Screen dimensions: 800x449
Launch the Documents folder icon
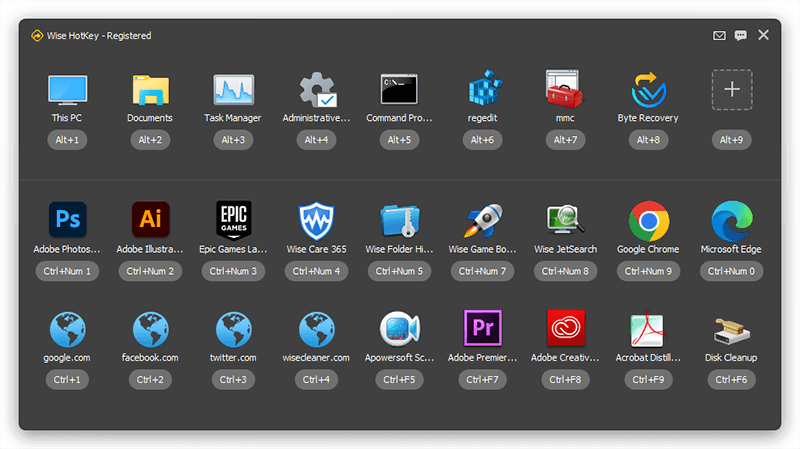151,90
